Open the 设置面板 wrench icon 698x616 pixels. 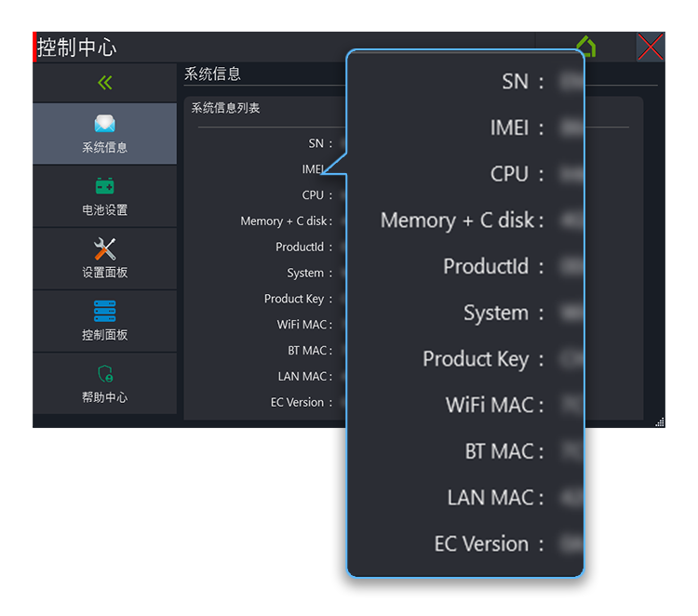pos(104,248)
